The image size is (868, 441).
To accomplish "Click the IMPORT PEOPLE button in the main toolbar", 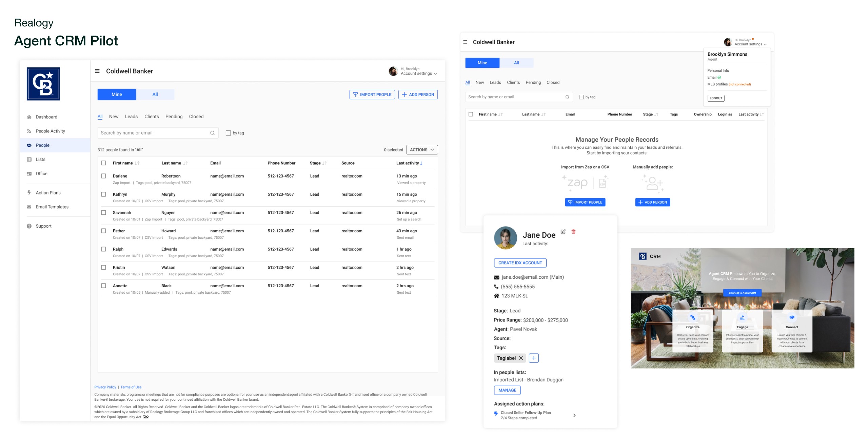I will point(372,94).
